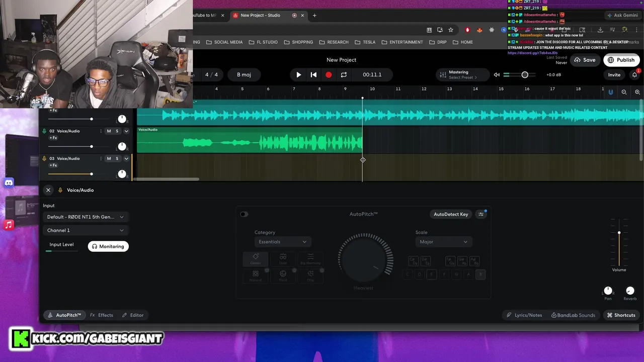Select the Big Harmony AutoPitch preset
Image resolution: width=644 pixels, height=362 pixels.
click(x=310, y=259)
